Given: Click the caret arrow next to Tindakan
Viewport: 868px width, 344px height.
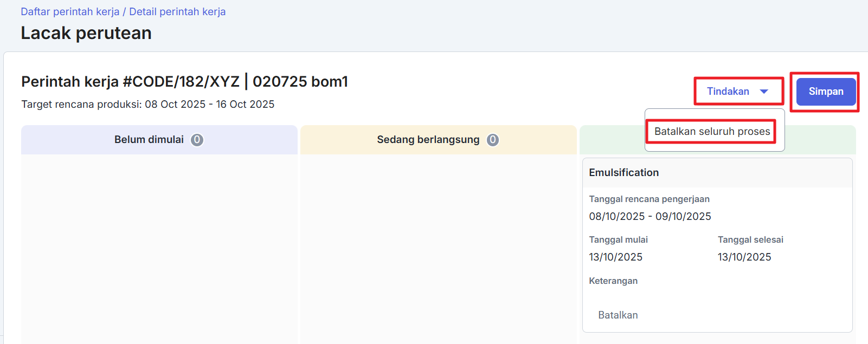Looking at the screenshot, I should coord(764,92).
